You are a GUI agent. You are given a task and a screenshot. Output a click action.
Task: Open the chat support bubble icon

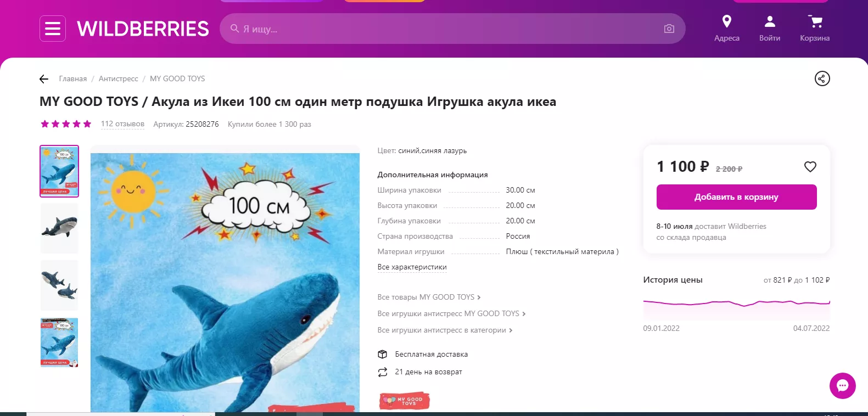click(842, 385)
